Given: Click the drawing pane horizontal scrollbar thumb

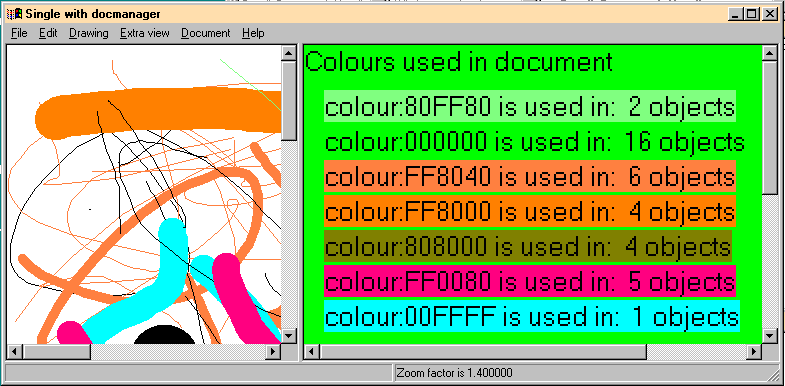Looking at the screenshot, I should coord(56,351).
